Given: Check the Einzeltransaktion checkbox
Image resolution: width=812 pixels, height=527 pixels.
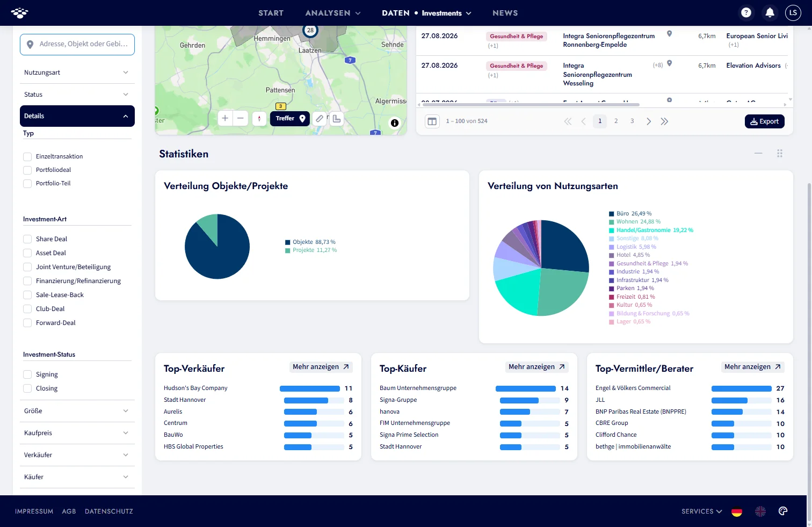Looking at the screenshot, I should point(27,156).
